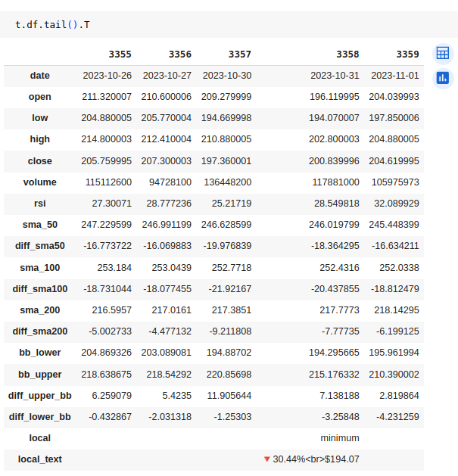Image resolution: width=458 pixels, height=476 pixels.
Task: Click the 'diff_sma50' row label
Action: click(40, 246)
